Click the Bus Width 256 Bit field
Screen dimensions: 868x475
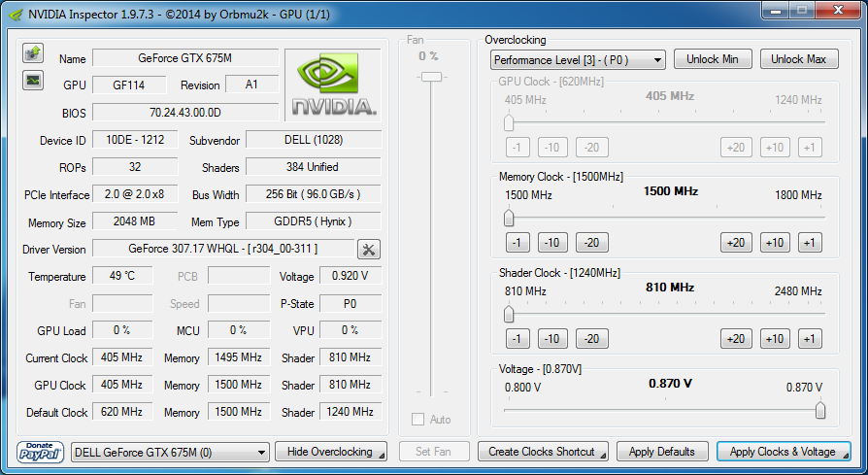[314, 194]
